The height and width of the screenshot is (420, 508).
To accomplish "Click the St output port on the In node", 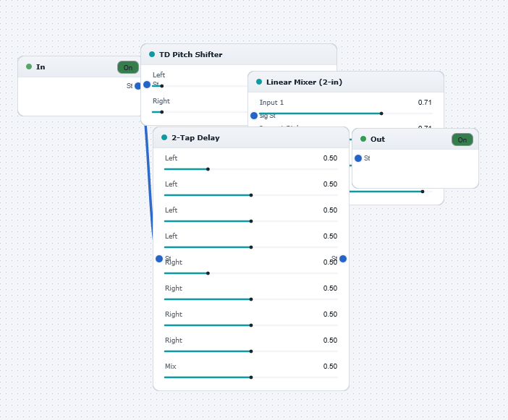I will point(137,86).
